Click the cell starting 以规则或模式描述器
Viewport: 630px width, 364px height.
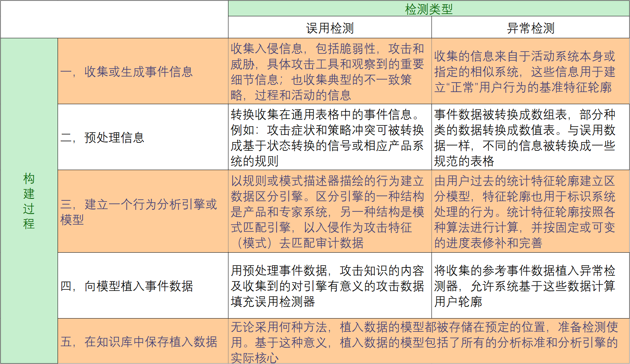(330, 211)
